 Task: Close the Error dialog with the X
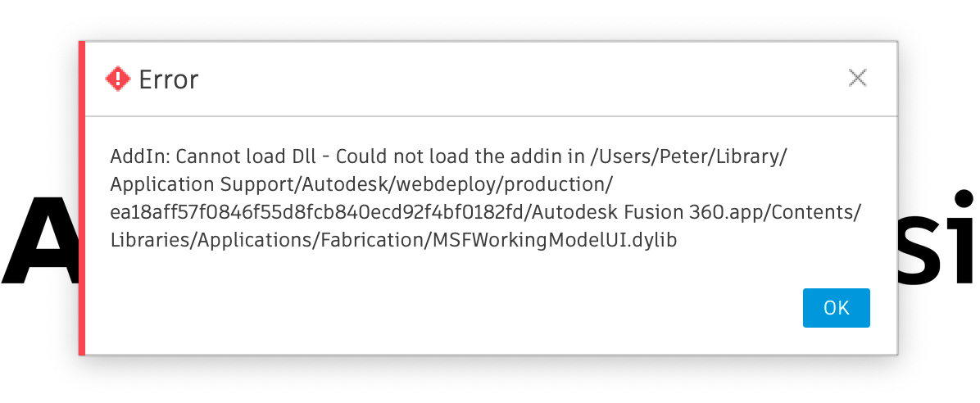[857, 78]
